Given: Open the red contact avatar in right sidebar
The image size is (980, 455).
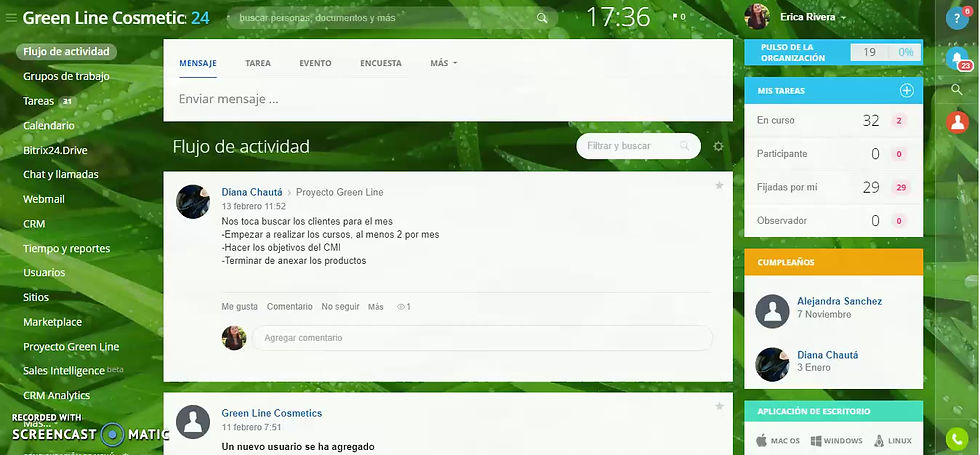Looking at the screenshot, I should [958, 122].
